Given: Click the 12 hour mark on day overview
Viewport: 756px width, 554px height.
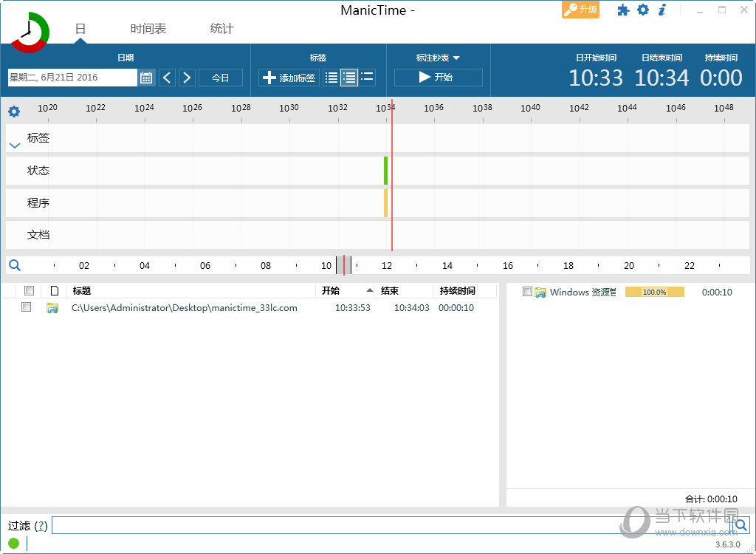Looking at the screenshot, I should (x=387, y=265).
